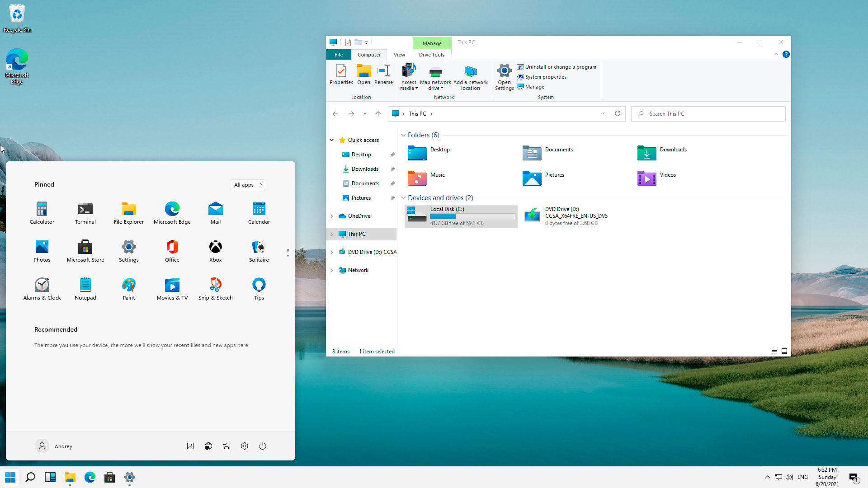
Task: Open the All apps list button
Action: [x=249, y=184]
